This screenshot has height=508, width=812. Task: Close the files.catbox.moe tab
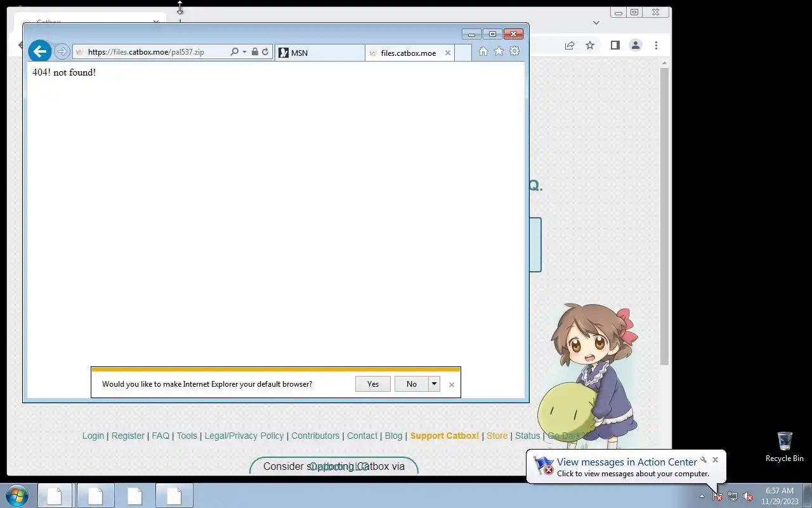(448, 53)
